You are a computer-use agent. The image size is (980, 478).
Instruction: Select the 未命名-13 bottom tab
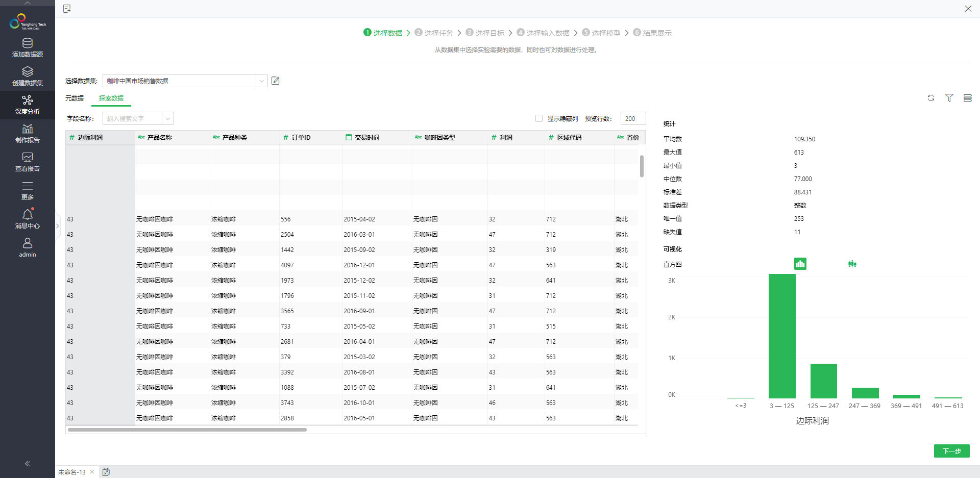click(x=72, y=472)
